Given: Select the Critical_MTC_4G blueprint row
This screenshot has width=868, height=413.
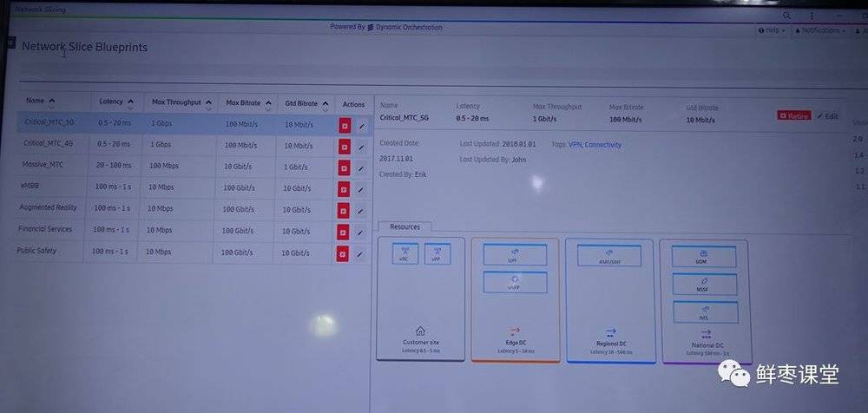Looking at the screenshot, I should pos(194,145).
